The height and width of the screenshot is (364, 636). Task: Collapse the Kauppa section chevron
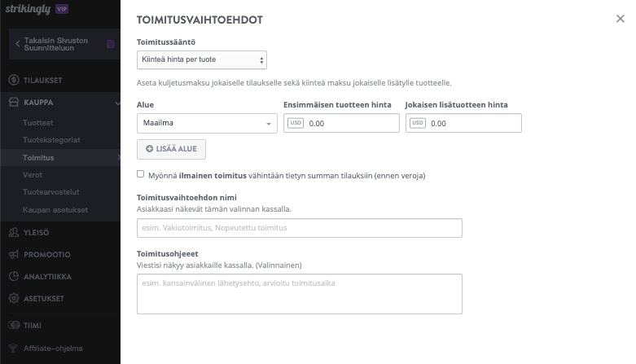tap(117, 103)
